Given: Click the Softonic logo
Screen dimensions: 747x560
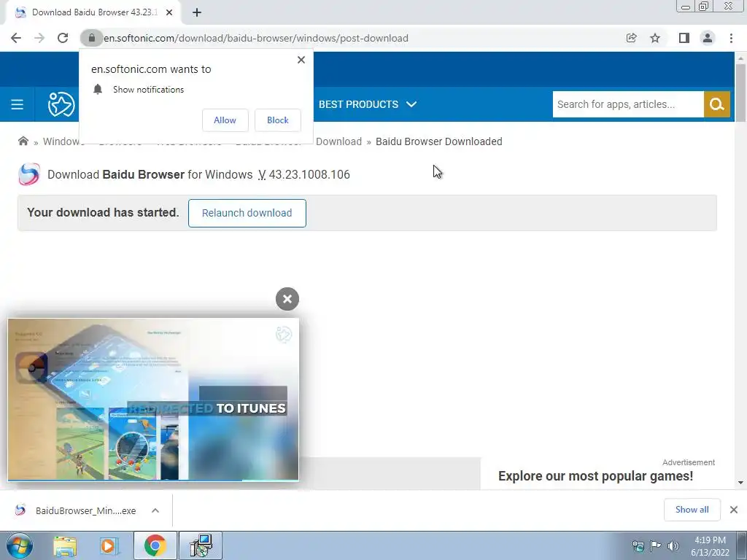Looking at the screenshot, I should click(x=61, y=104).
